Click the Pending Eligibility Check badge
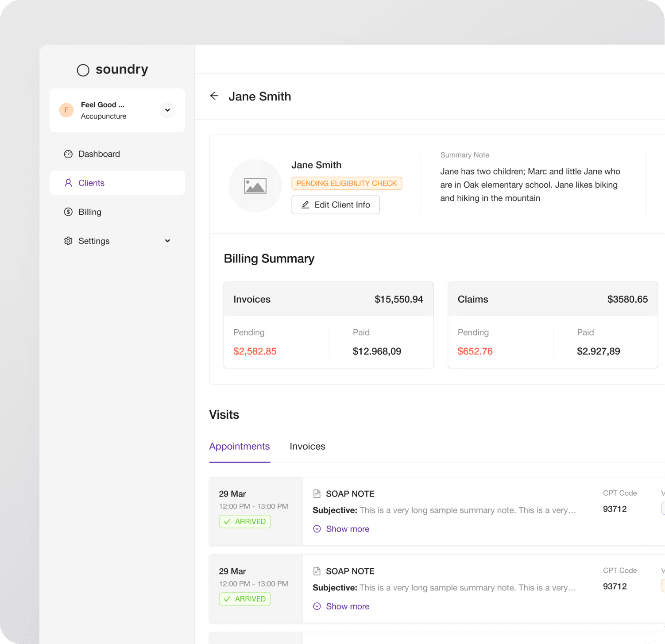This screenshot has height=644, width=665. pyautogui.click(x=347, y=183)
